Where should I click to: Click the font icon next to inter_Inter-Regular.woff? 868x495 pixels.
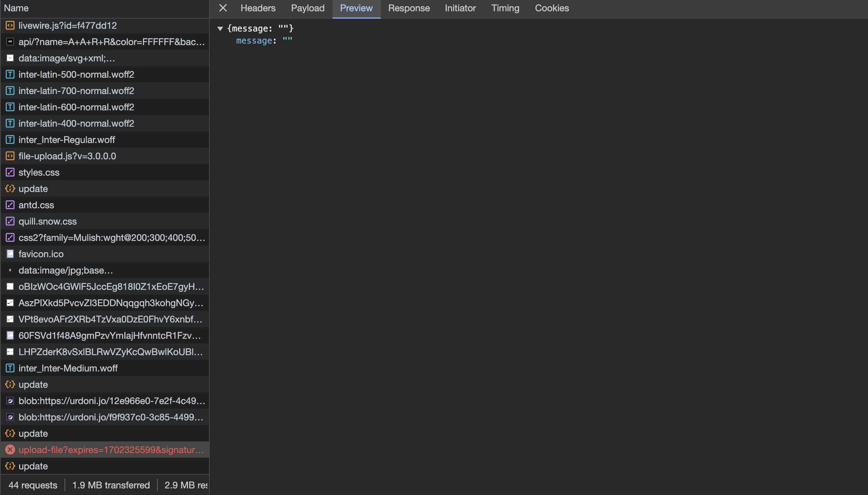(x=10, y=139)
